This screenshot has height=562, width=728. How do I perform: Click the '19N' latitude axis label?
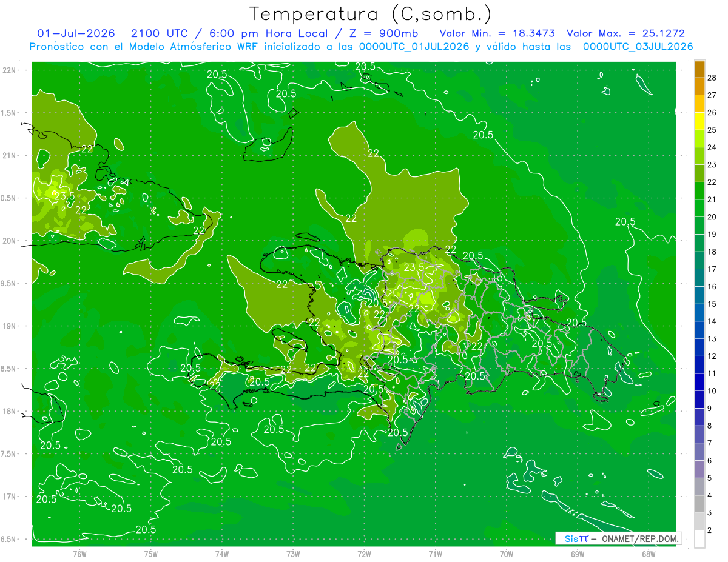pos(9,326)
